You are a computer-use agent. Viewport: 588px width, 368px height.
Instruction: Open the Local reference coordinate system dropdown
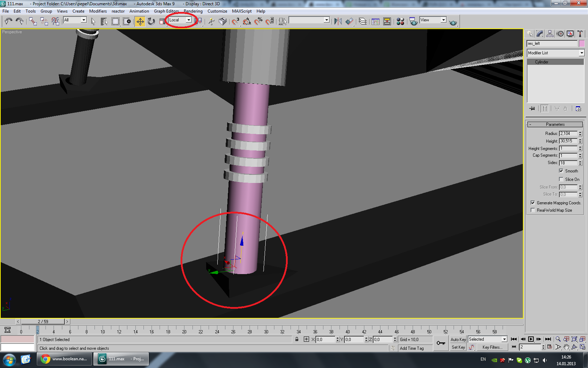[x=180, y=20]
